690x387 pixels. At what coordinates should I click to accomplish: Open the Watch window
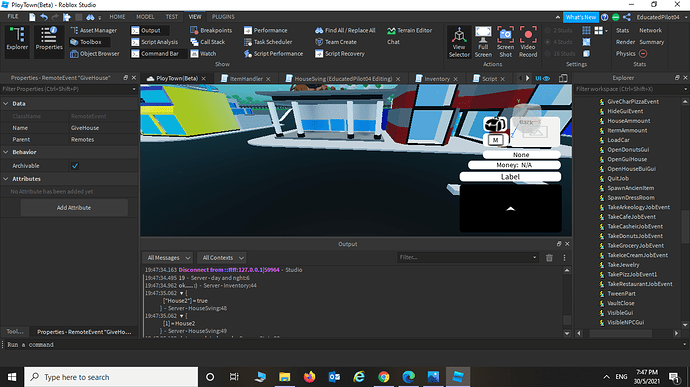point(203,54)
